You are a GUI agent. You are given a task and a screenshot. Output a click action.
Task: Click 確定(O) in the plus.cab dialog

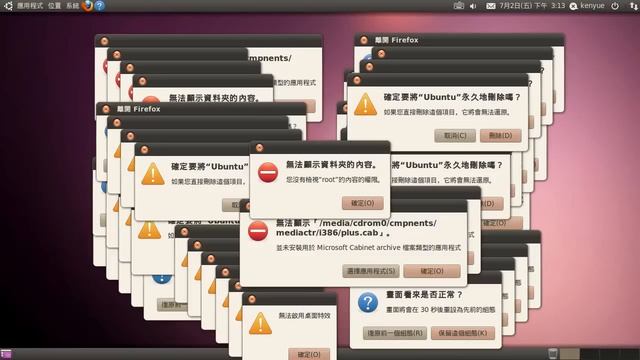click(432, 271)
